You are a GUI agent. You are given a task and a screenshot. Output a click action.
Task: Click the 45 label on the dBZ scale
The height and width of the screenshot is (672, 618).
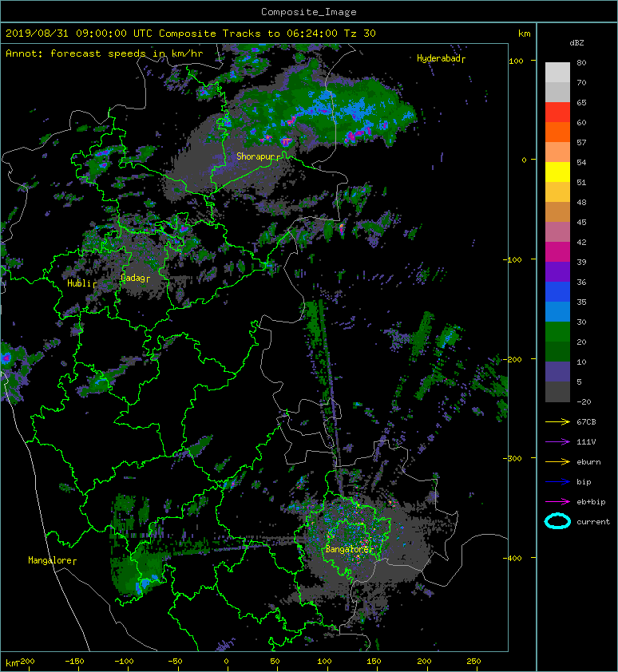[x=581, y=223]
